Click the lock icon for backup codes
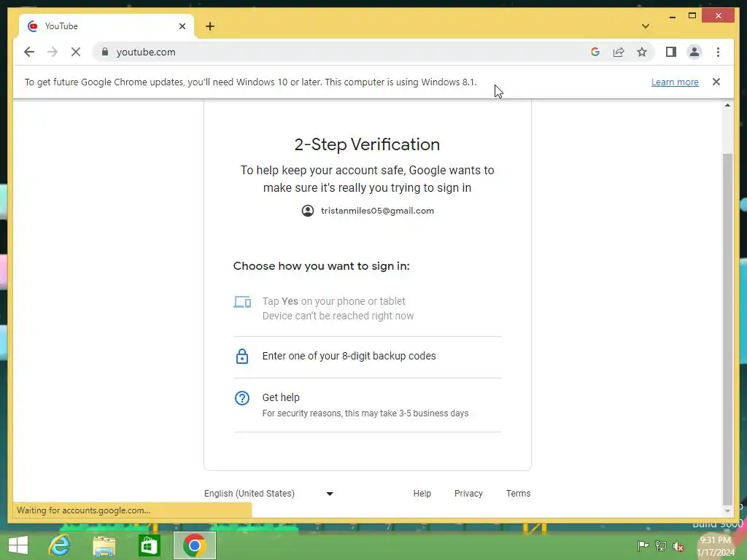747x560 pixels. pyautogui.click(x=242, y=356)
